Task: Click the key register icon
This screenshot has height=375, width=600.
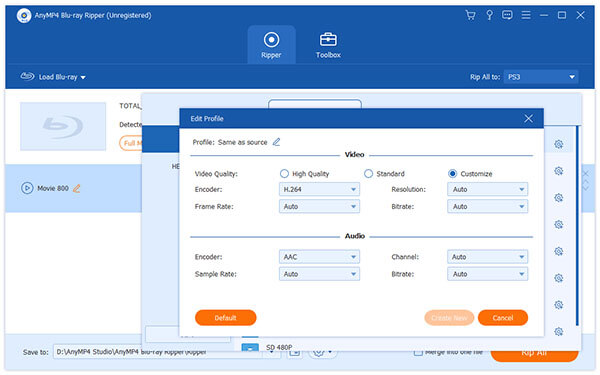Action: coord(489,15)
